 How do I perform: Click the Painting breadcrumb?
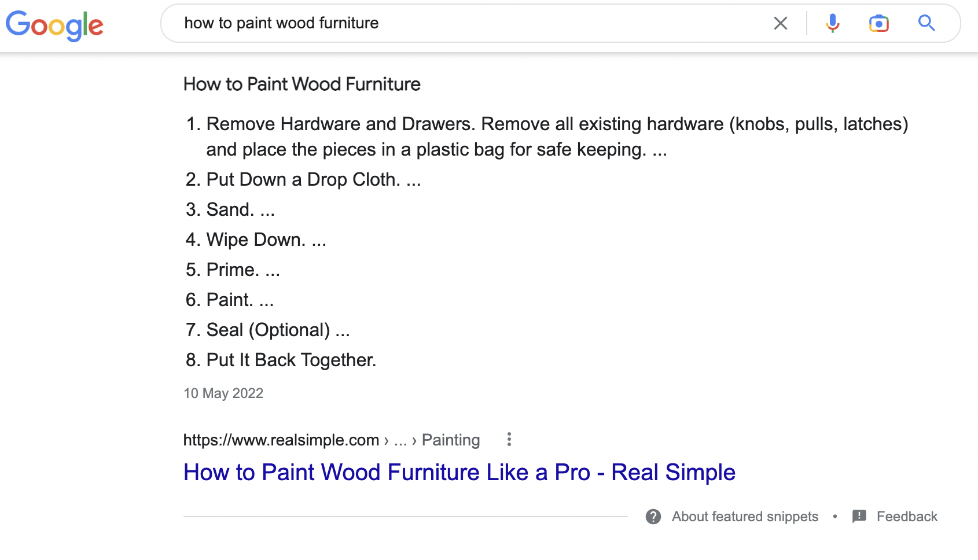[451, 440]
